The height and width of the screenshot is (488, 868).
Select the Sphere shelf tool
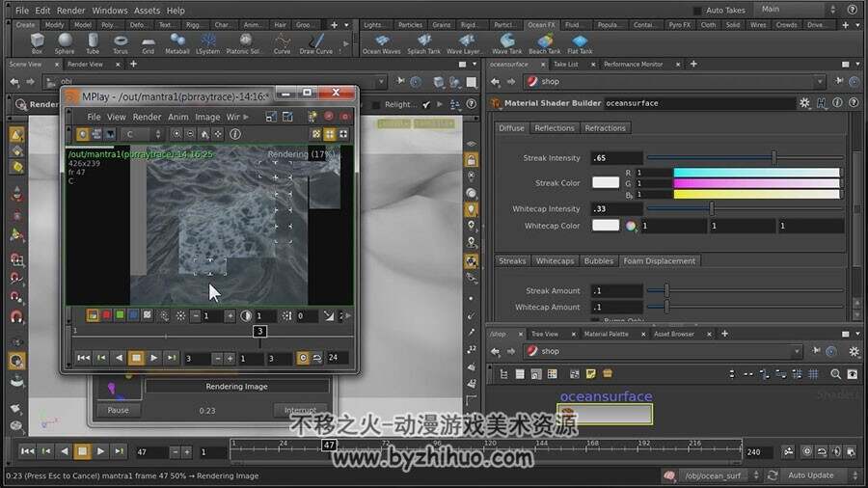click(x=65, y=43)
